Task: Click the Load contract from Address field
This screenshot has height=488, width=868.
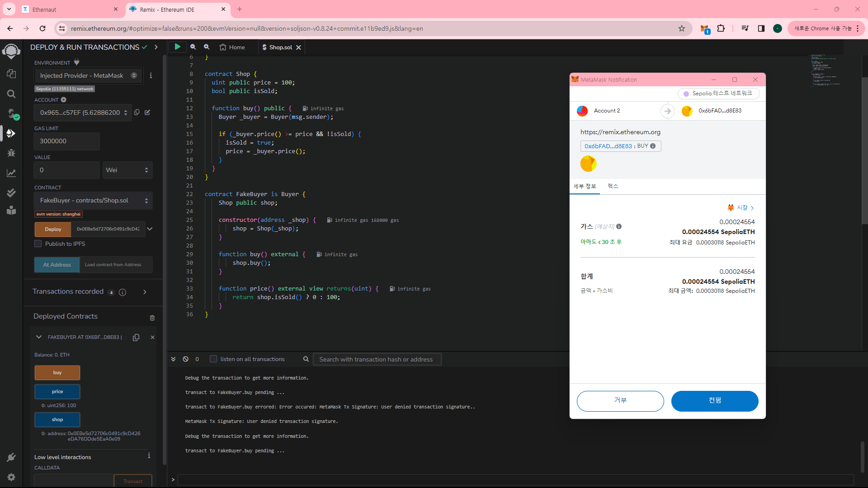Action: 116,265
